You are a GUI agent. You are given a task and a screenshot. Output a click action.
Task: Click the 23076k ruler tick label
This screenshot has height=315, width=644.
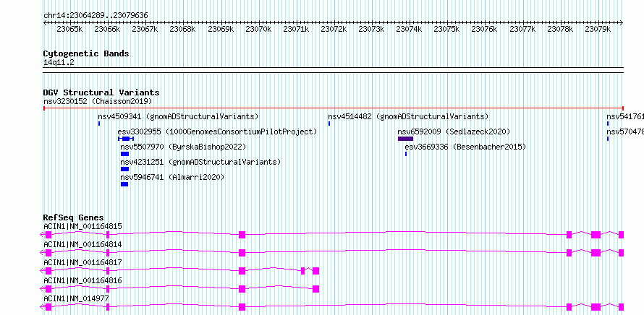[484, 29]
